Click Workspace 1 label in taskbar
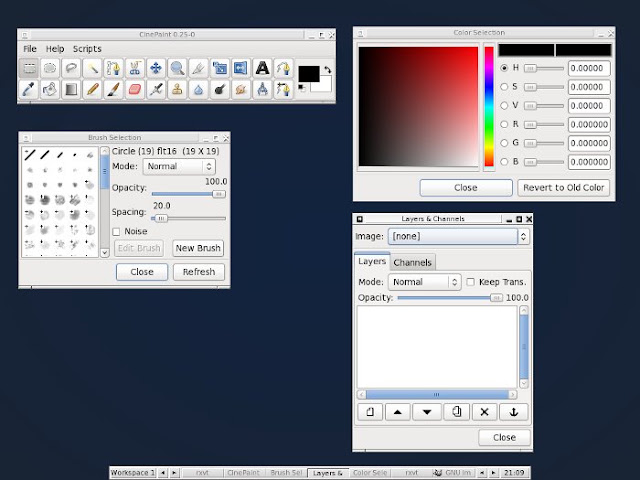This screenshot has height=480, width=640. tap(133, 473)
